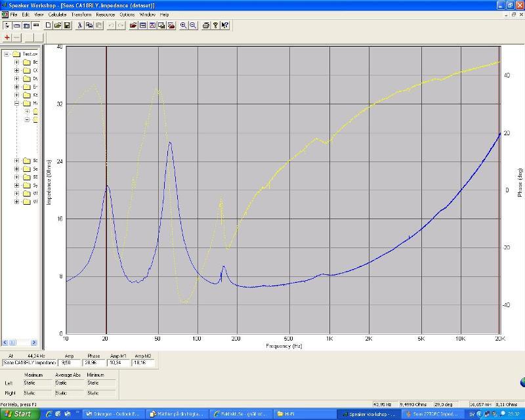Click the Windows Start button

tap(20, 414)
